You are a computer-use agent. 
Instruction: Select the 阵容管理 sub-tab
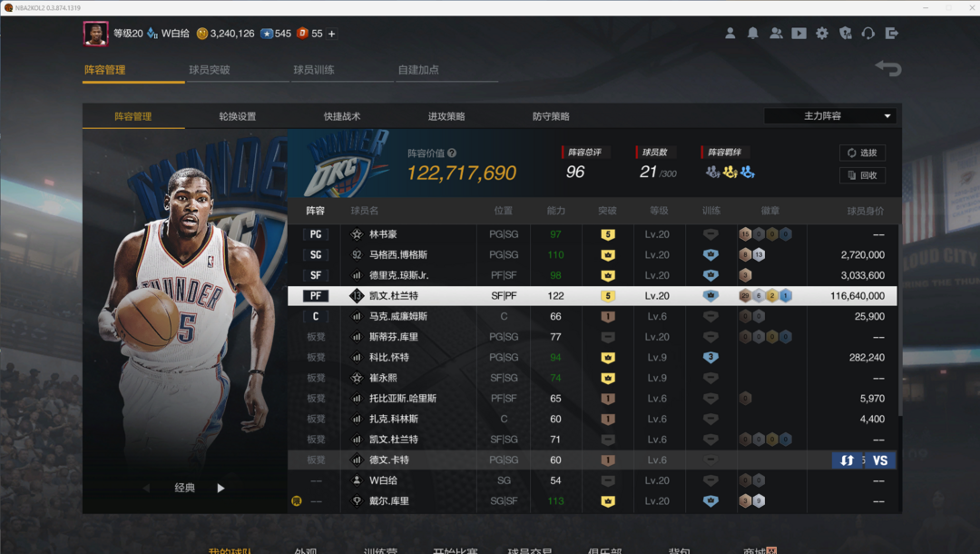click(133, 116)
